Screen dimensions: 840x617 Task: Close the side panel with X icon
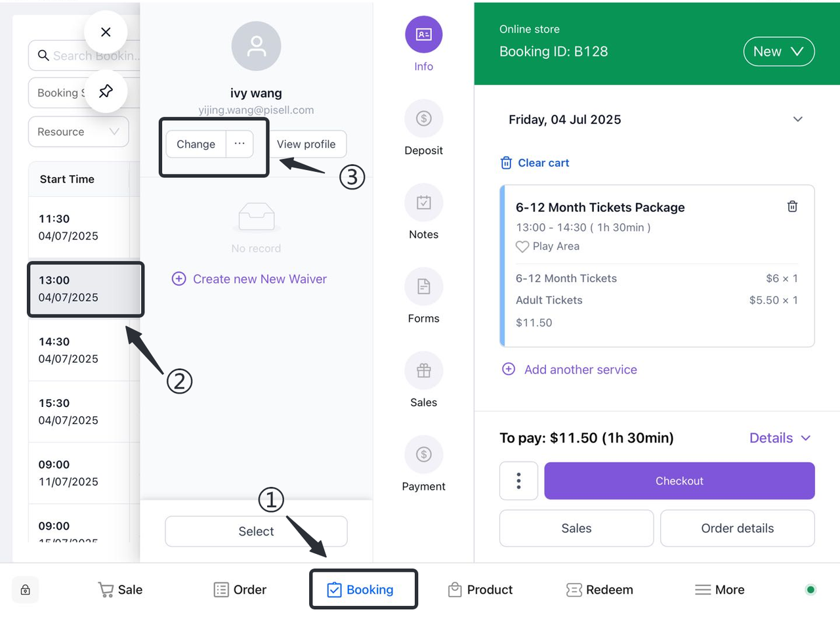click(106, 32)
